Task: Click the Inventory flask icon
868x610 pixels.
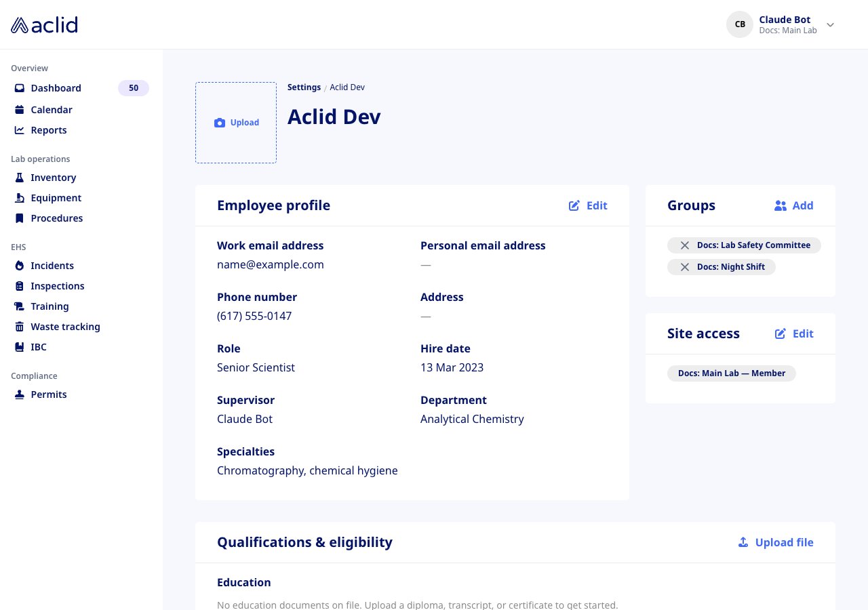Action: click(20, 178)
